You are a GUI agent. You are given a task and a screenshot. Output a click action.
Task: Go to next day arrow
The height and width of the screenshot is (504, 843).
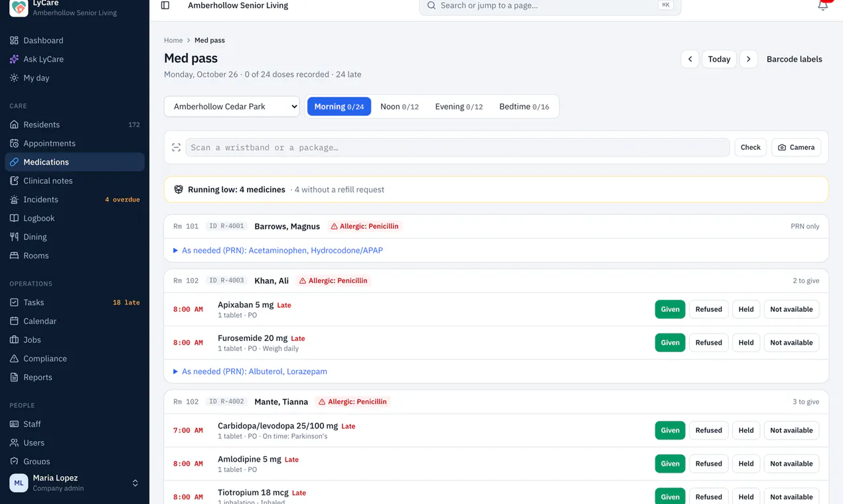click(x=748, y=59)
